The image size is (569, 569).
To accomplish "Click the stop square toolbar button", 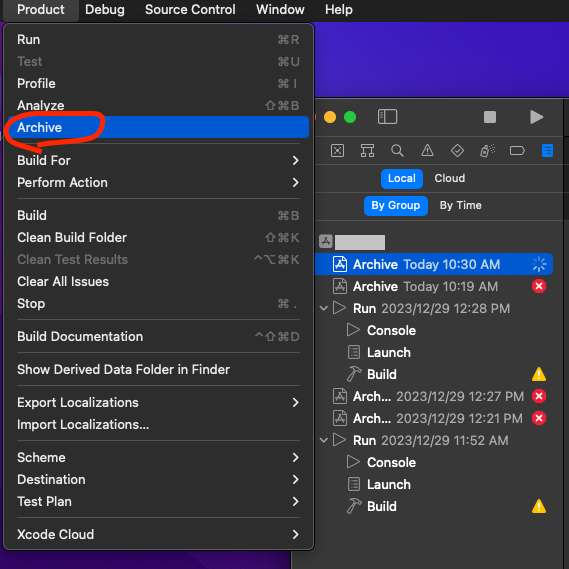I will pyautogui.click(x=490, y=117).
